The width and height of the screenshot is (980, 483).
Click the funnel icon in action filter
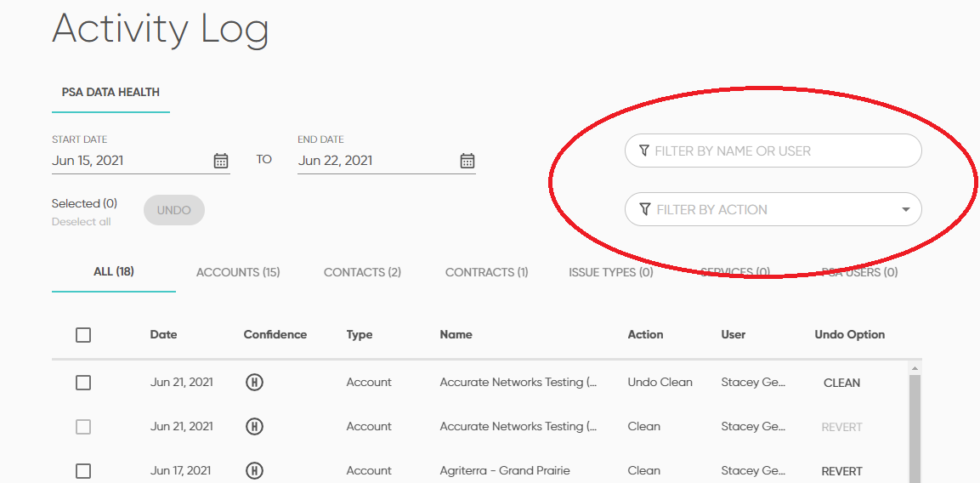pyautogui.click(x=645, y=209)
